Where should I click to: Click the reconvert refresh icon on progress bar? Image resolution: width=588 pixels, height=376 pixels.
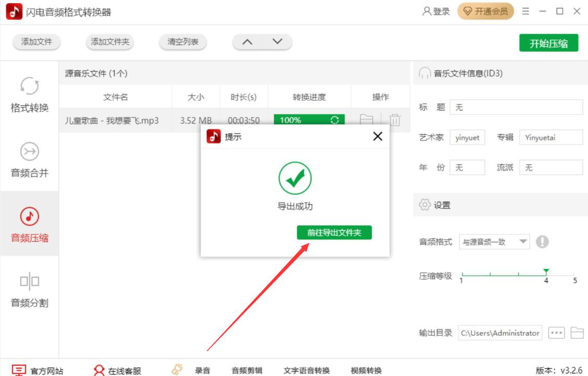point(334,120)
